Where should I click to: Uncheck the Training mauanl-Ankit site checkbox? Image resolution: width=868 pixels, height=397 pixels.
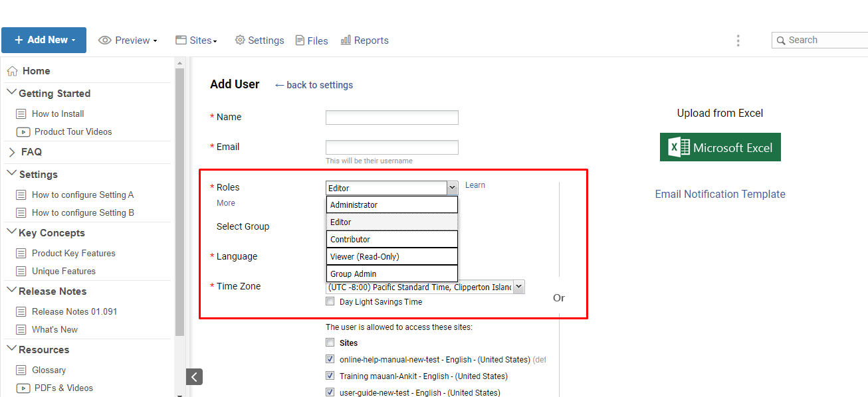[330, 376]
